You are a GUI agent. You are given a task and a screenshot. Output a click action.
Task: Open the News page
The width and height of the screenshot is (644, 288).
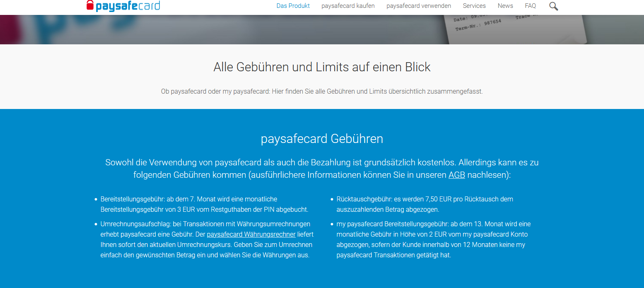[505, 6]
